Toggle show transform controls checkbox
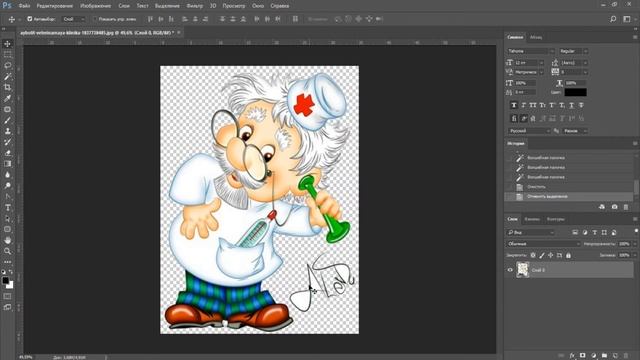 (96, 19)
